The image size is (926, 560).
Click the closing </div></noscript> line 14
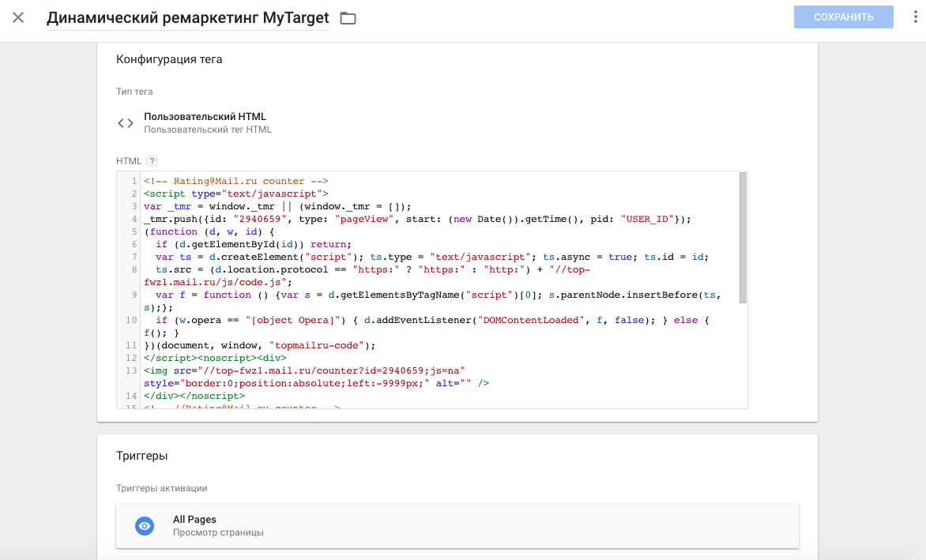tap(194, 396)
